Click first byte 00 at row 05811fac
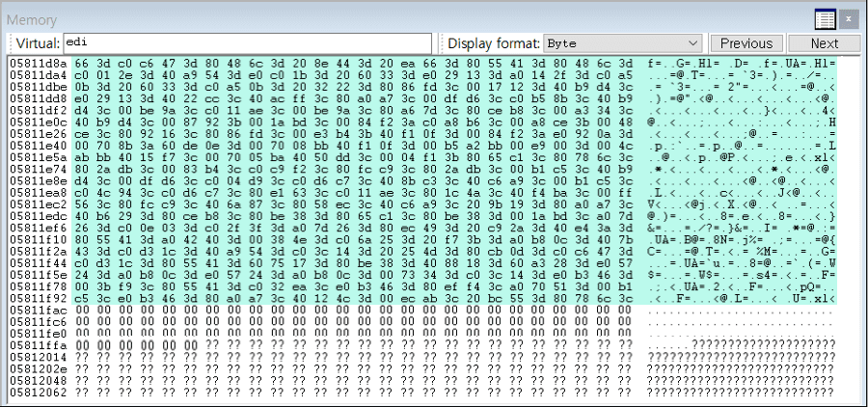 tap(81, 310)
